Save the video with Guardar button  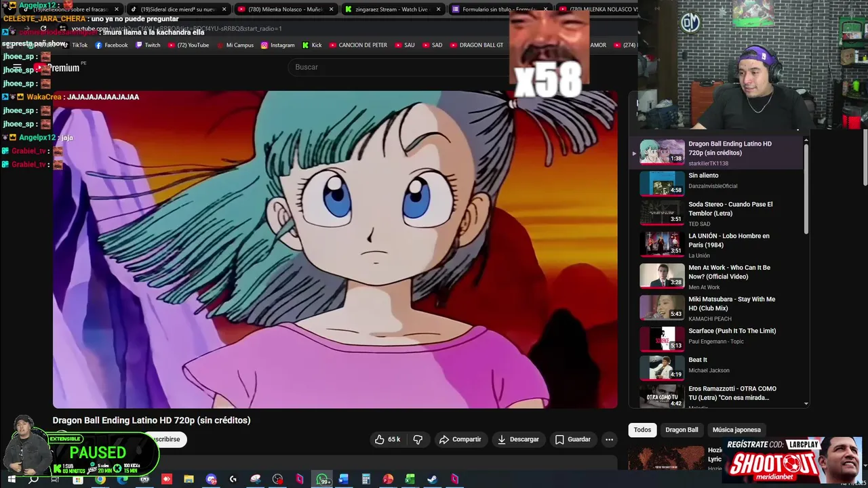[572, 439]
